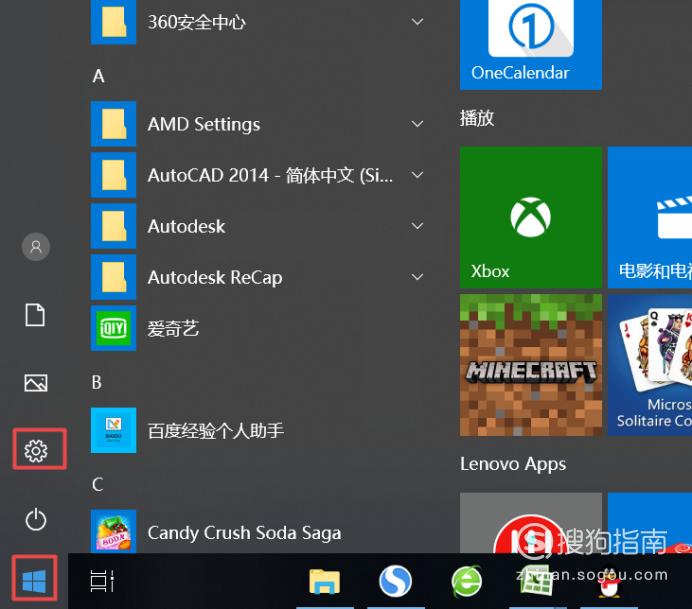Screen dimensions: 692x609
Task: Click the Autodesk folder icon
Action: tap(113, 226)
